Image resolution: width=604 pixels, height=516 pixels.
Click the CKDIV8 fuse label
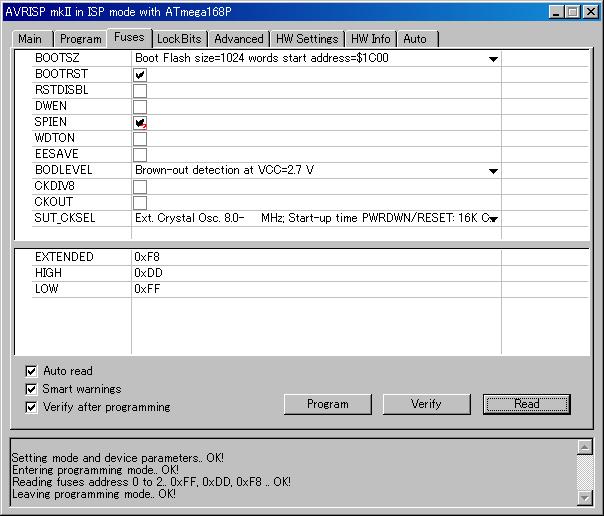pos(55,186)
